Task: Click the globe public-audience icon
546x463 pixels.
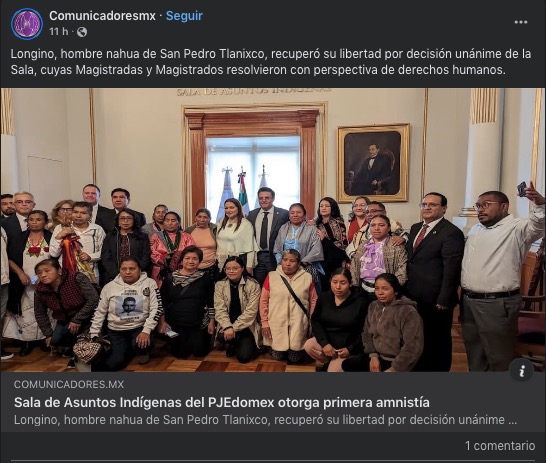Action: coord(82,32)
